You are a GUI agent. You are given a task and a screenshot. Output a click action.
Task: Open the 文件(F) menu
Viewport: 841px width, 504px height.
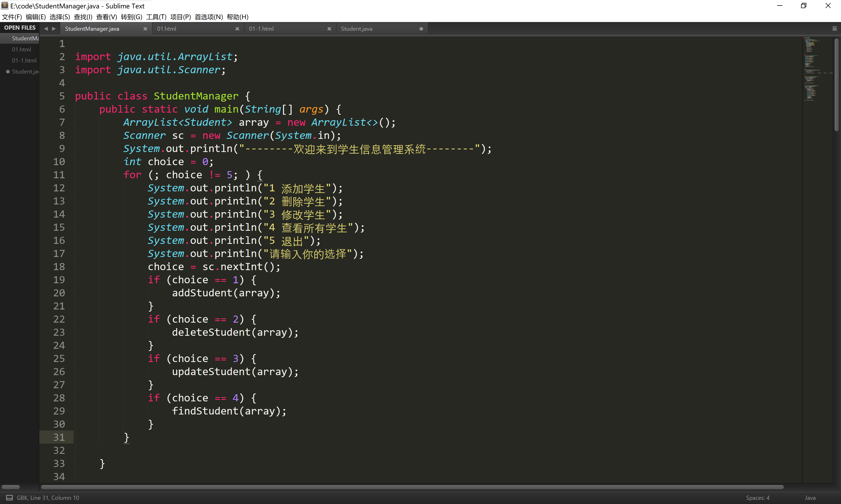click(x=12, y=17)
